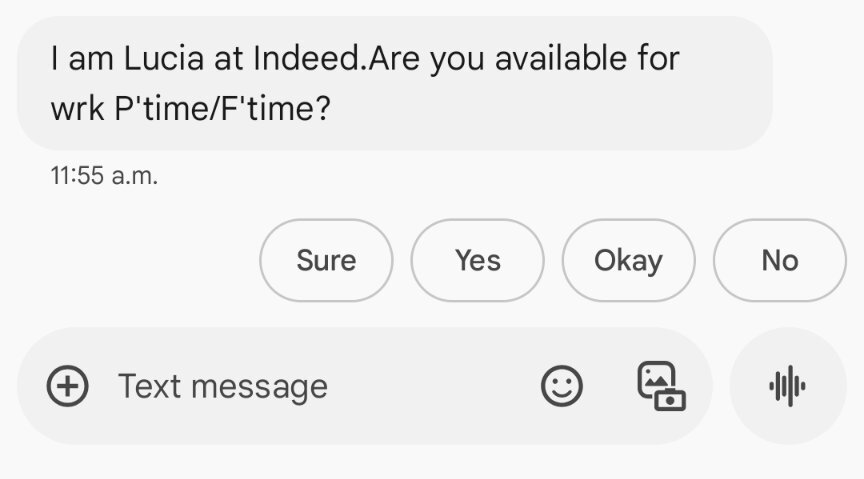Choose the "Okay" quick reply chip
864x479 pixels.
pyautogui.click(x=629, y=260)
